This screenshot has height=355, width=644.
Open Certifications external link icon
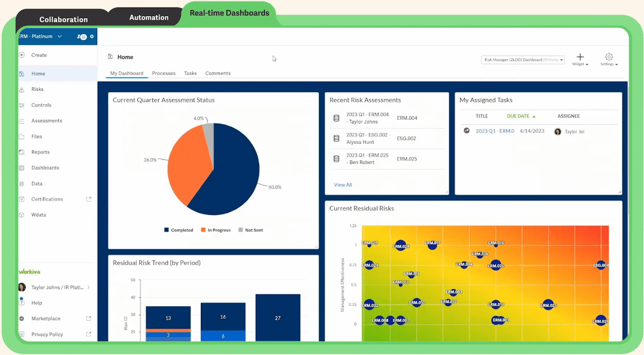point(89,199)
